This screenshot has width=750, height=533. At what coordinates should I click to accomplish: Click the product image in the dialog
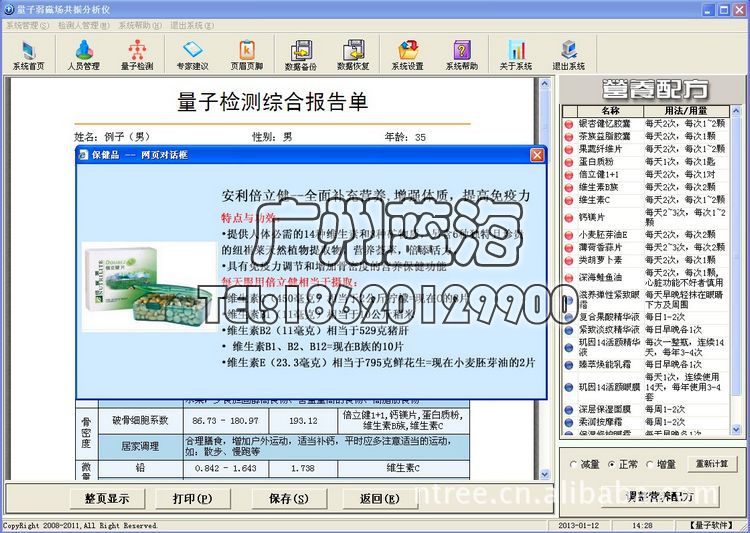[x=149, y=287]
